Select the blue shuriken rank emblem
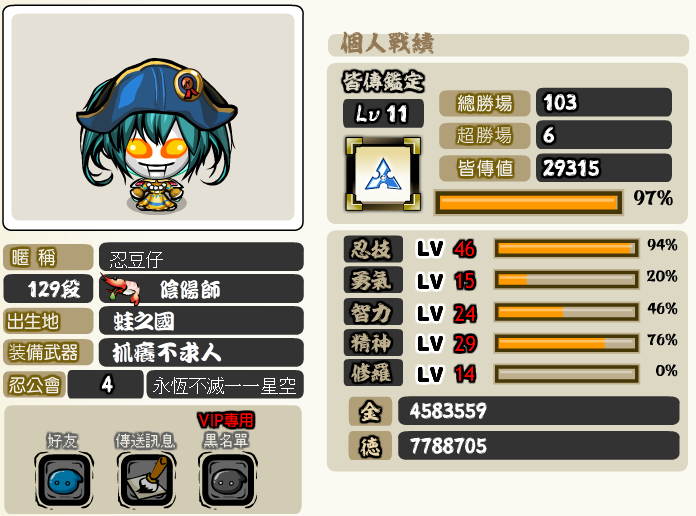Image resolution: width=696 pixels, height=516 pixels. point(383,174)
